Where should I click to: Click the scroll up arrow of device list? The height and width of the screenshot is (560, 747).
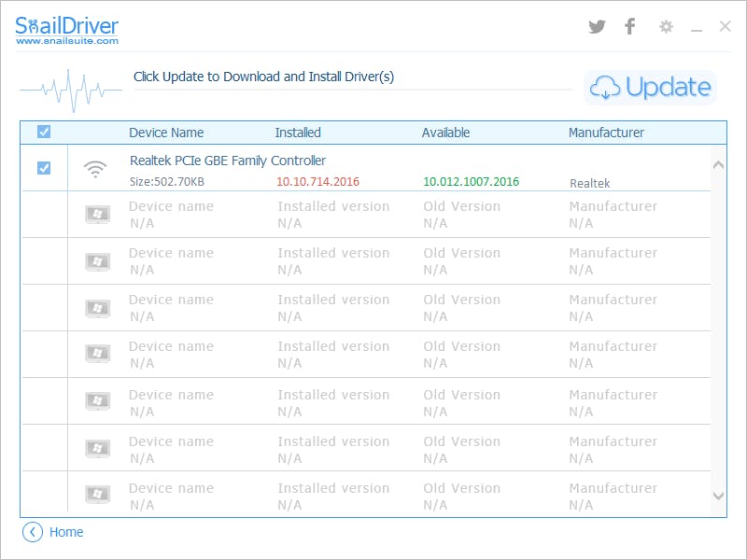(x=718, y=165)
